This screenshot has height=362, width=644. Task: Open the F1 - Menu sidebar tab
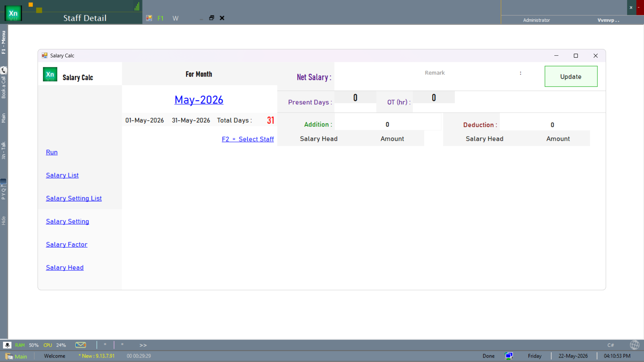click(4, 42)
